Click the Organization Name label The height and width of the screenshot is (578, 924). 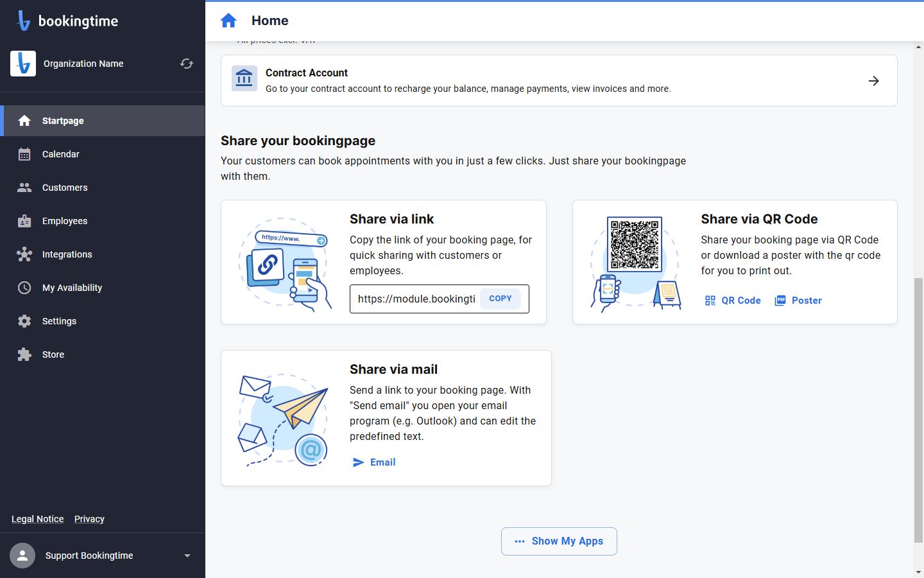tap(83, 64)
